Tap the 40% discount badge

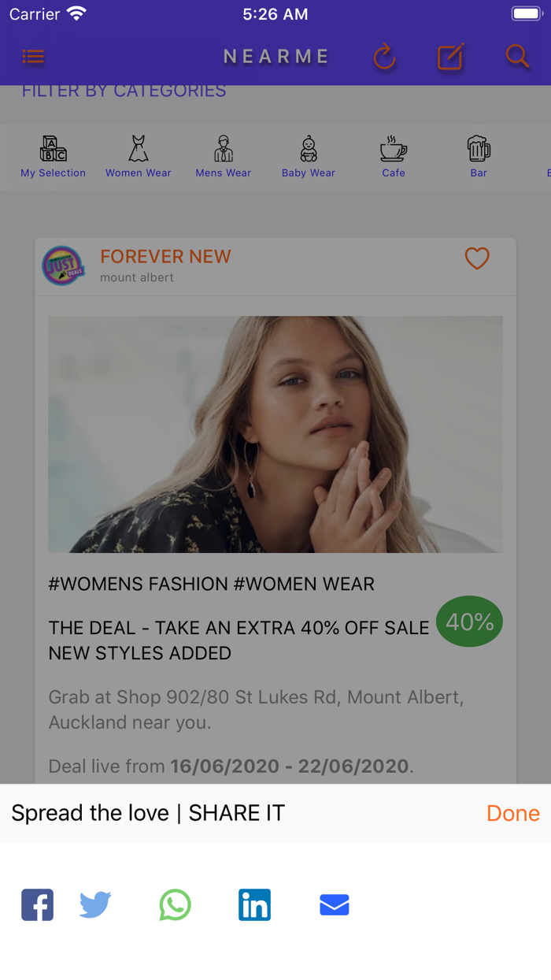click(x=469, y=622)
